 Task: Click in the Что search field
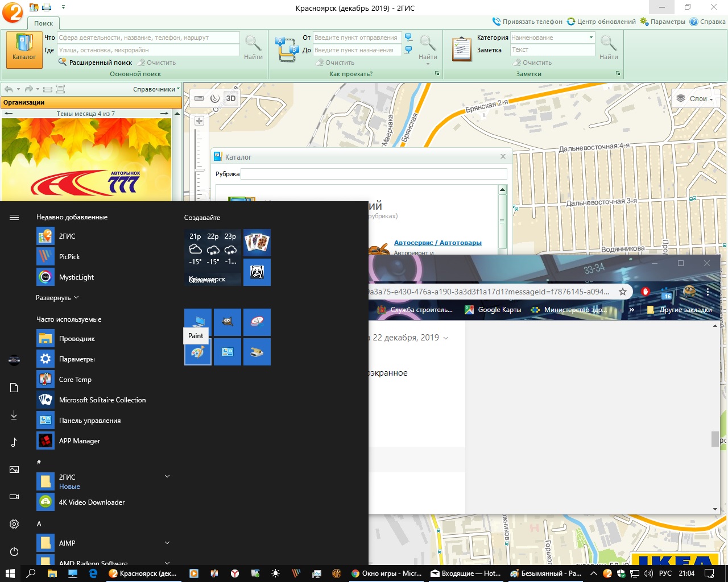pyautogui.click(x=148, y=38)
